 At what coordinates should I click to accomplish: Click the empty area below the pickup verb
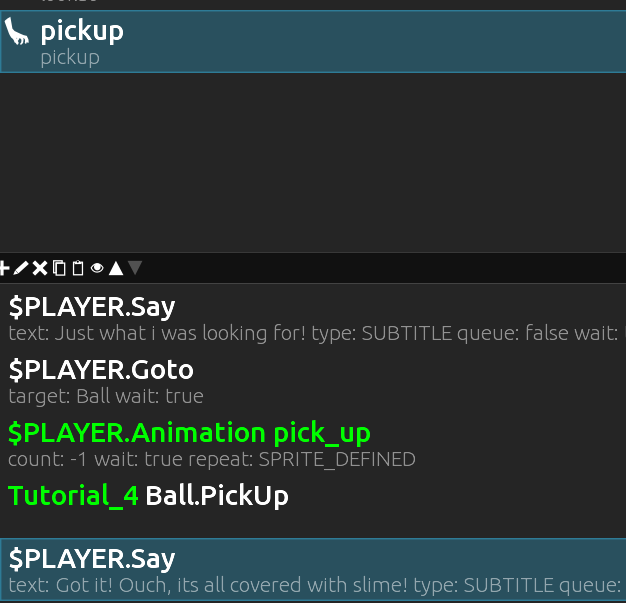[313, 160]
